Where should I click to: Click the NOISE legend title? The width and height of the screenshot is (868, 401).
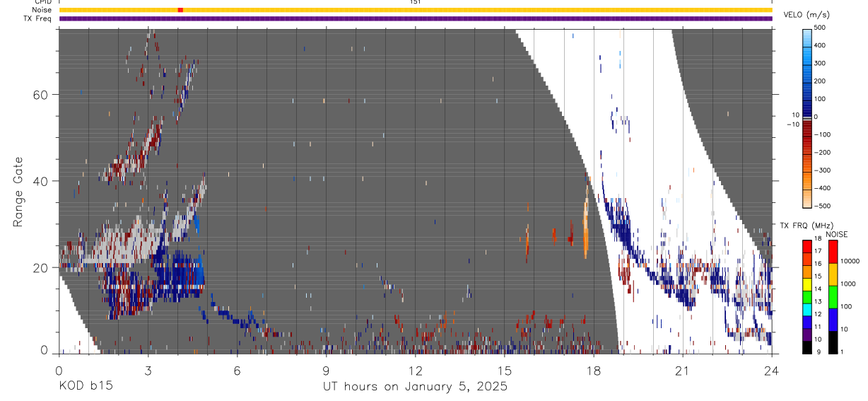[836, 234]
